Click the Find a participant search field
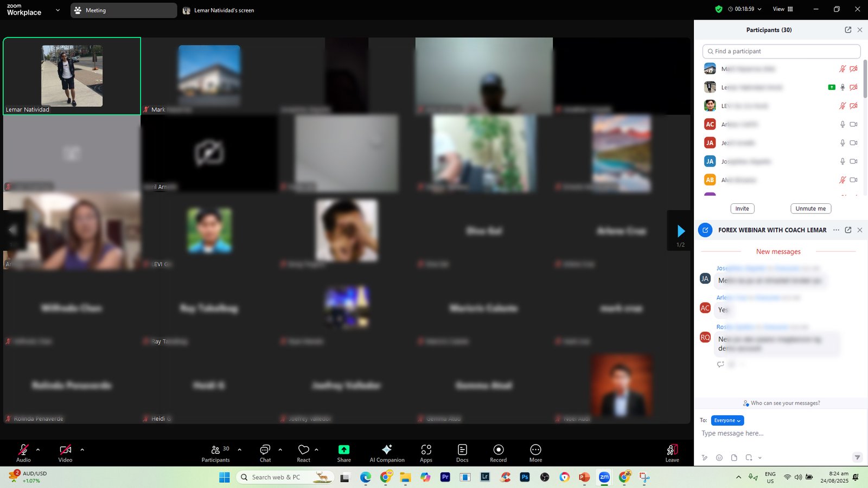The image size is (868, 488). [781, 52]
